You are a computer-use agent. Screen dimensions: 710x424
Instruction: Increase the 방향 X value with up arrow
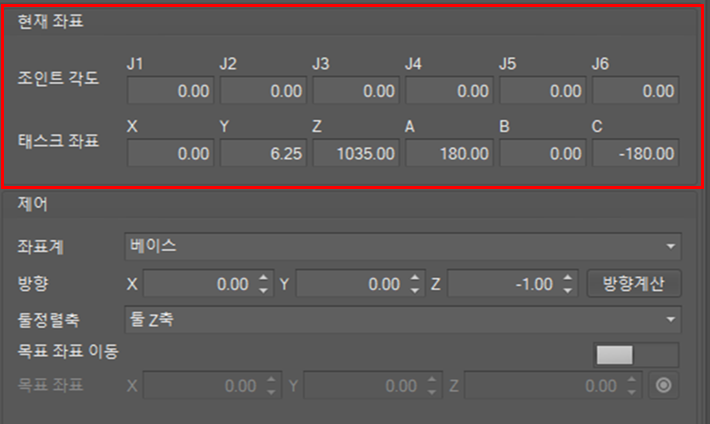coord(264,278)
